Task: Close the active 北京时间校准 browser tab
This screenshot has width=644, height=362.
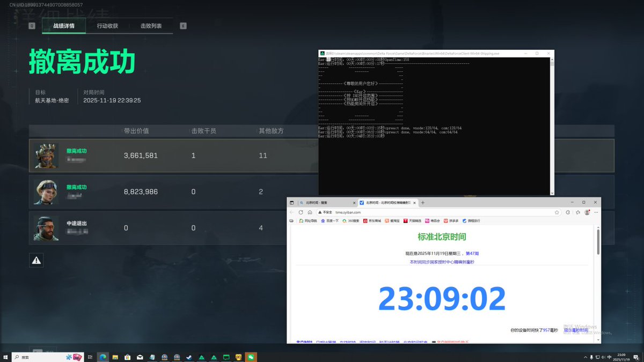Action: (x=414, y=203)
